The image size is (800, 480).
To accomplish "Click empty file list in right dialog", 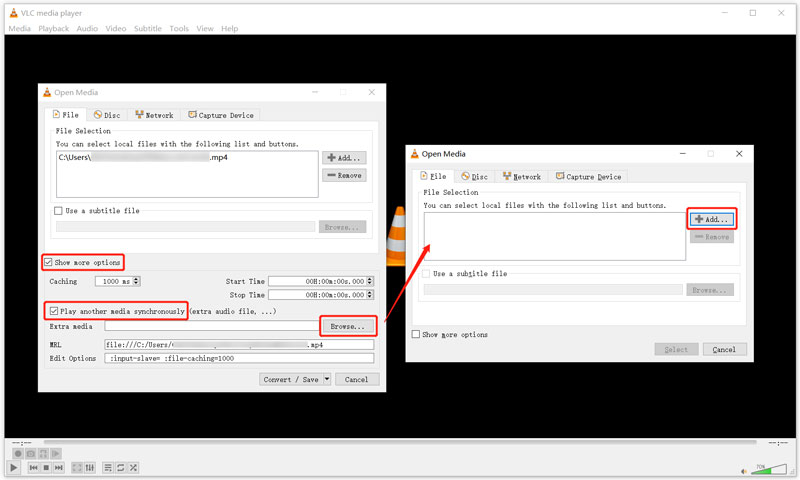I will [x=555, y=236].
